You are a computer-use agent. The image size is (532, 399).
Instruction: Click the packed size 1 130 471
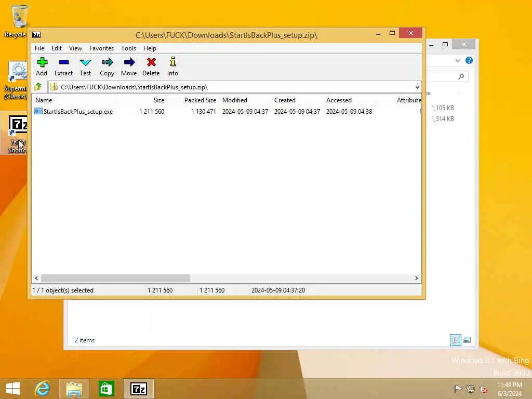[x=204, y=112]
